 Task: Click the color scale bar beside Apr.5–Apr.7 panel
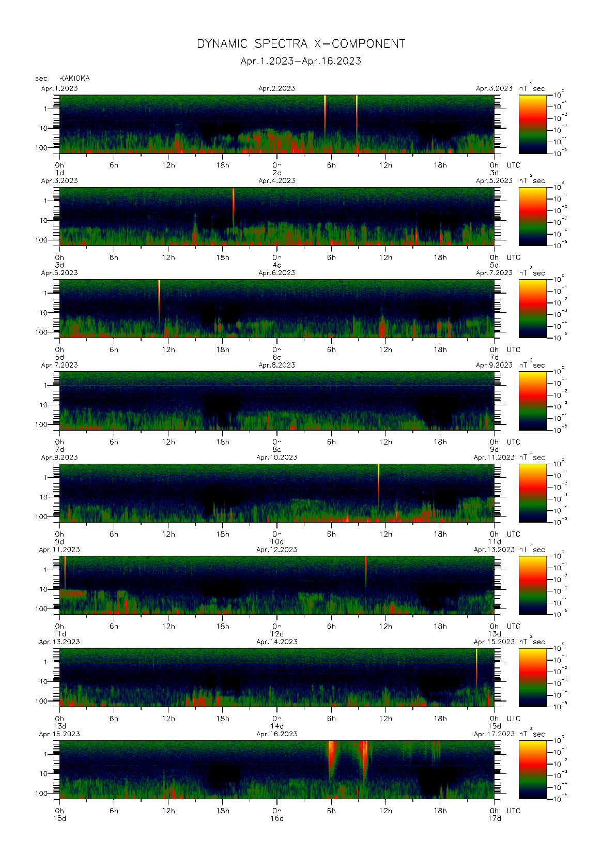pyautogui.click(x=533, y=309)
